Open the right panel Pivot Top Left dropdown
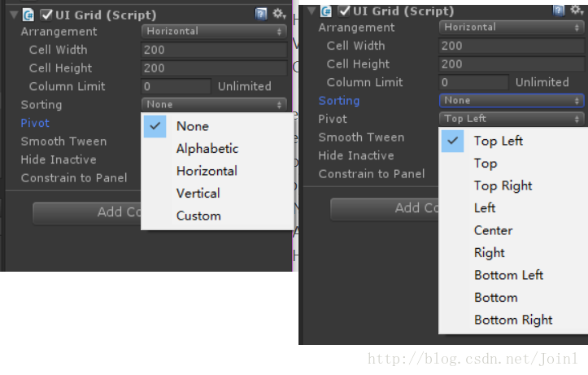The image size is (588, 375). [x=512, y=119]
